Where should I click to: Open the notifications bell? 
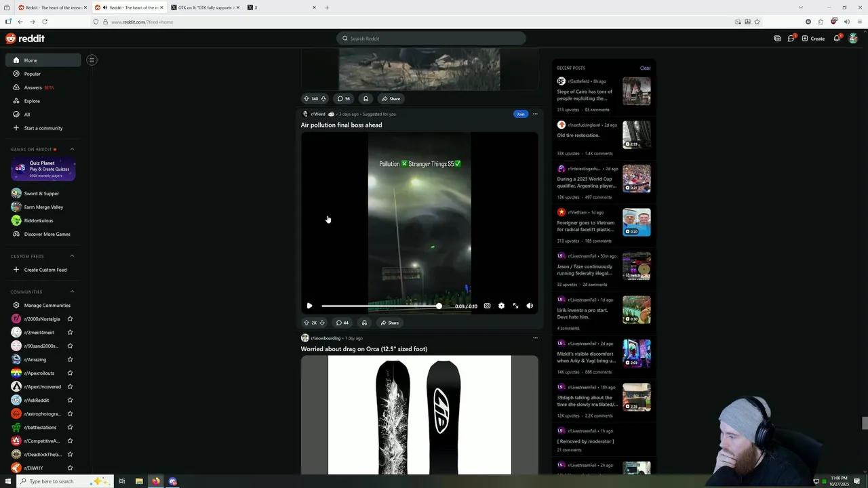point(837,39)
